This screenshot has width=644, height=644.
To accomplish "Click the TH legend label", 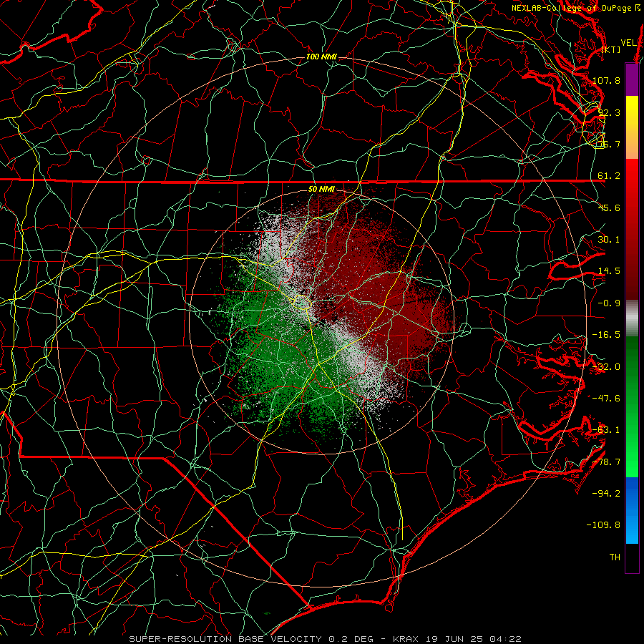I will (615, 557).
